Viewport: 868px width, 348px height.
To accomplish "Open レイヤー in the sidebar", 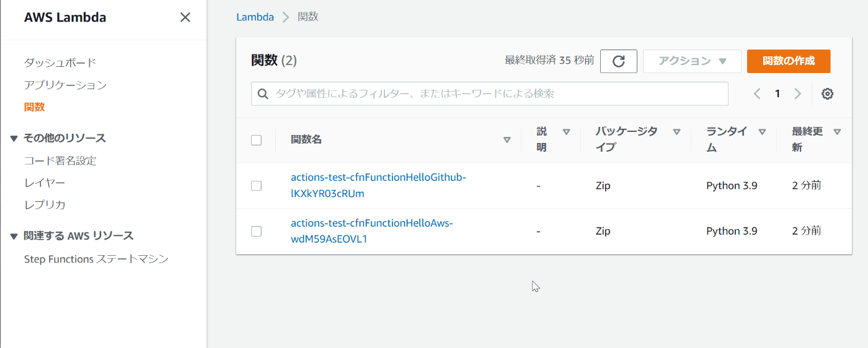I will click(45, 183).
